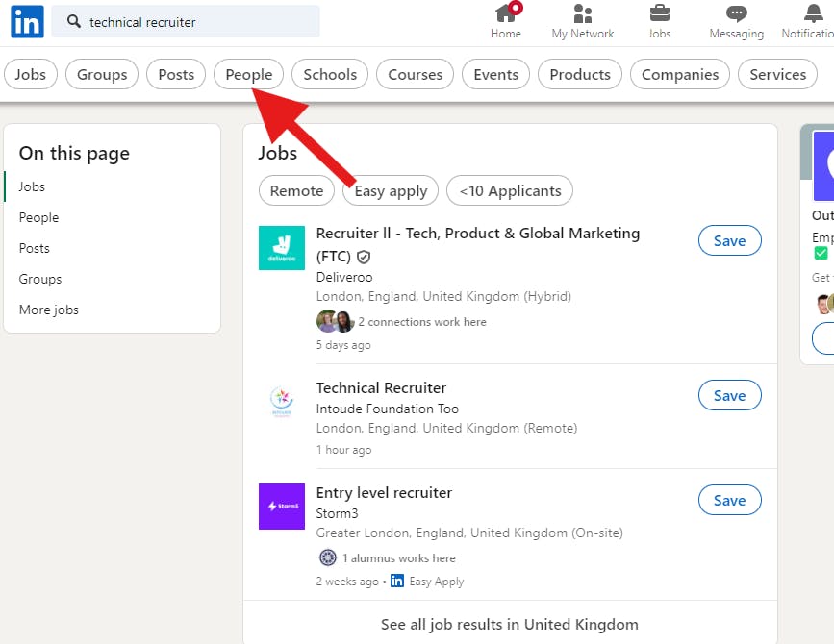Click the verified shield icon beside (FTC)
Viewport: 834px width, 644px height.
(364, 258)
